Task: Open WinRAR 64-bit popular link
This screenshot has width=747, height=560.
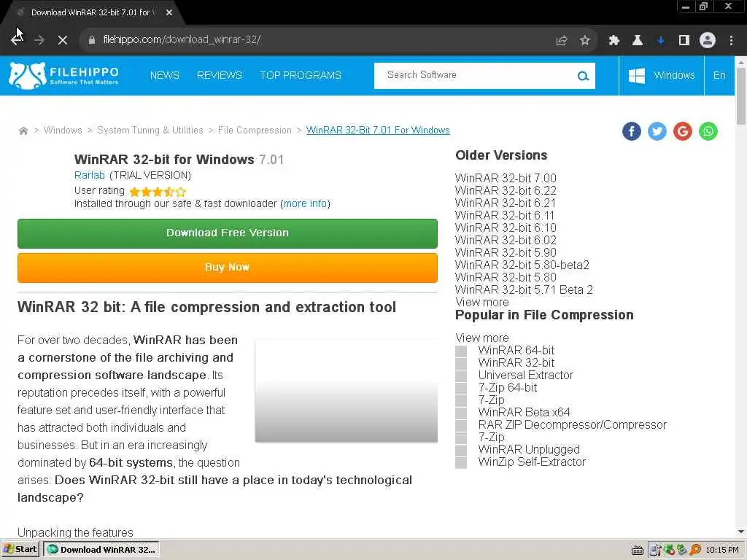Action: click(516, 350)
